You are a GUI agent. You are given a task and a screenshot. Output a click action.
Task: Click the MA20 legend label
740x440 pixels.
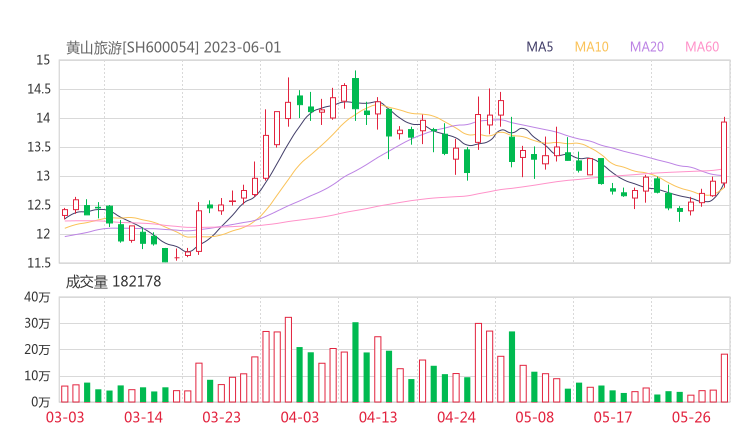[647, 47]
